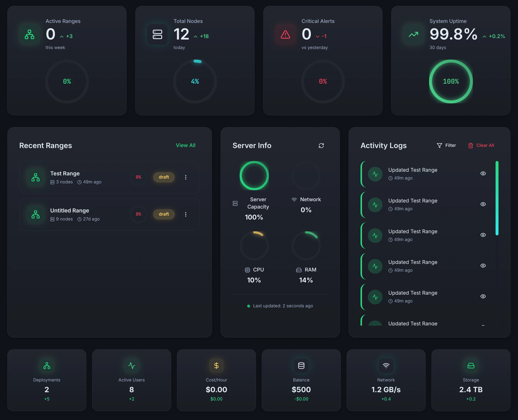The image size is (518, 420).
Task: Click the Storage drive icon
Action: tap(471, 366)
